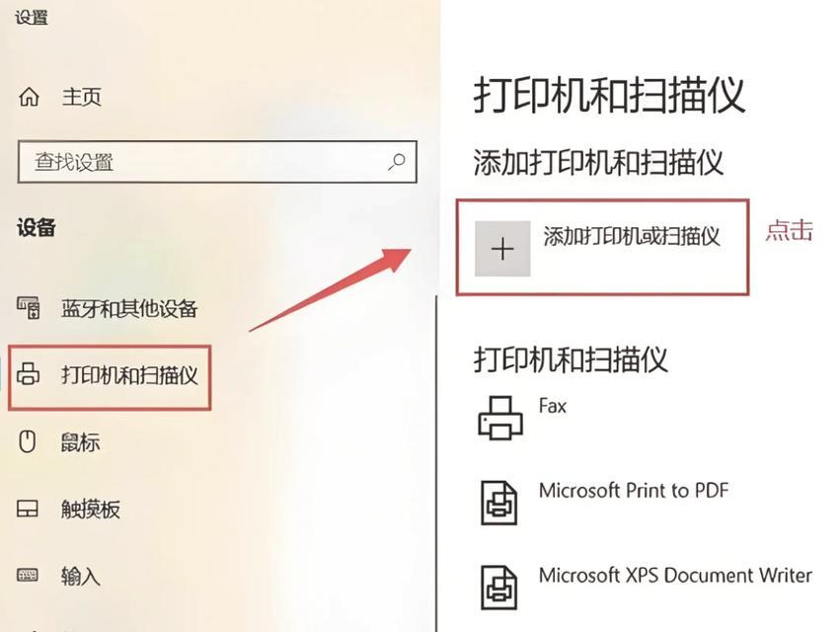The image size is (840, 632).
Task: Open the 输入 settings page
Action: tap(80, 577)
